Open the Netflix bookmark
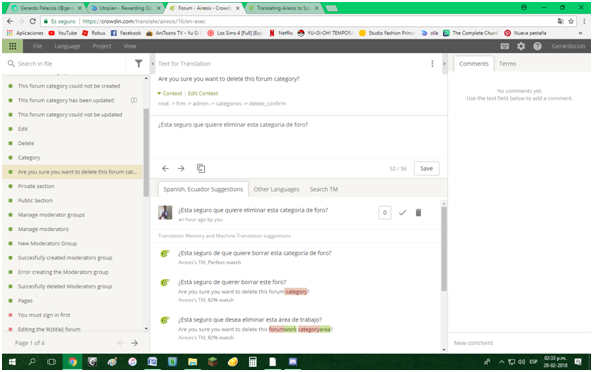 [281, 33]
